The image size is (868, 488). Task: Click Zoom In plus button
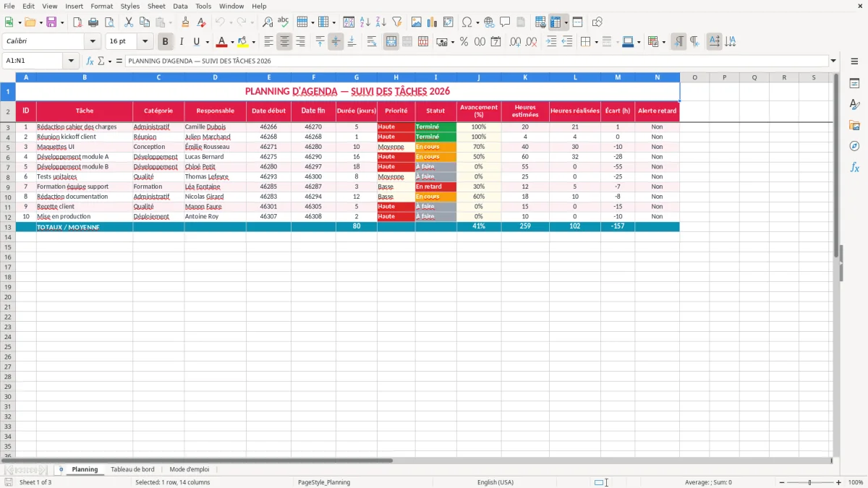pyautogui.click(x=839, y=482)
